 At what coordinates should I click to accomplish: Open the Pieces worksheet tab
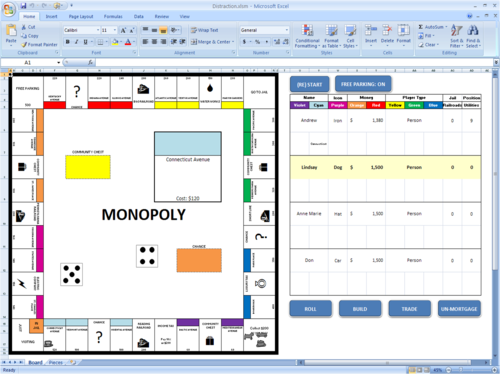click(56, 362)
